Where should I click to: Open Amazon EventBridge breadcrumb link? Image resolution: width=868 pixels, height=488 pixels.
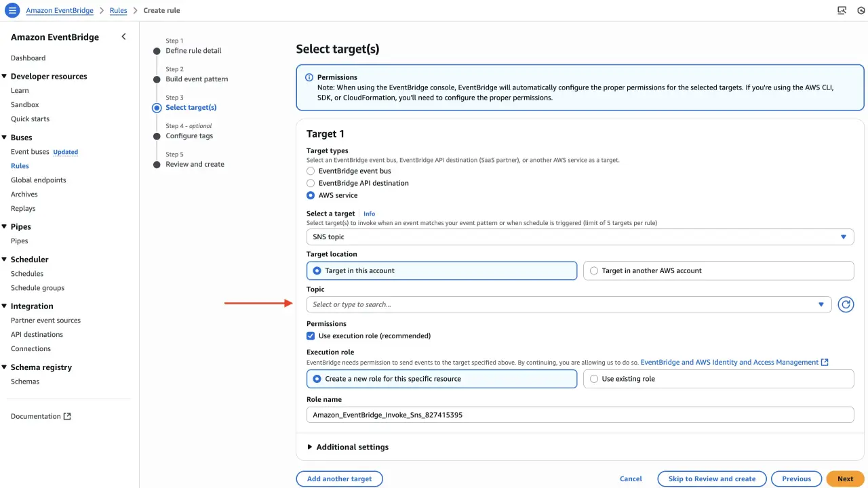(60, 11)
